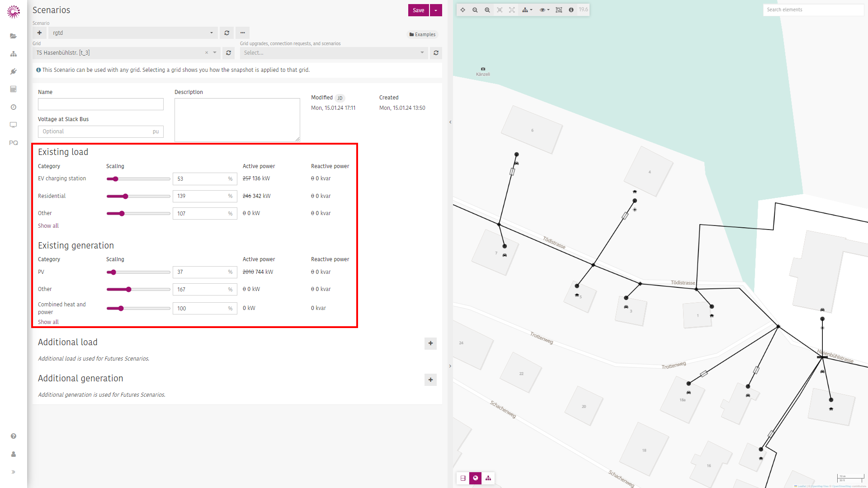Viewport: 868px width, 488px height.
Task: Click the Save button
Action: point(418,10)
